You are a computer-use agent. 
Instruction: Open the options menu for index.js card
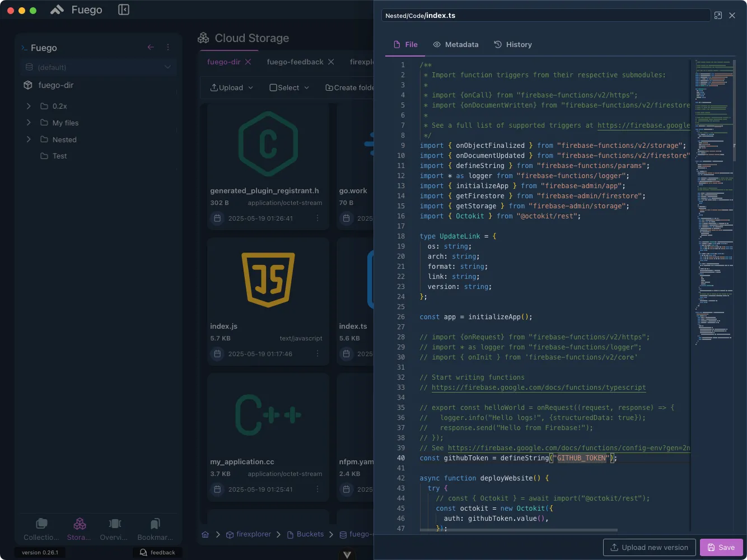point(318,354)
